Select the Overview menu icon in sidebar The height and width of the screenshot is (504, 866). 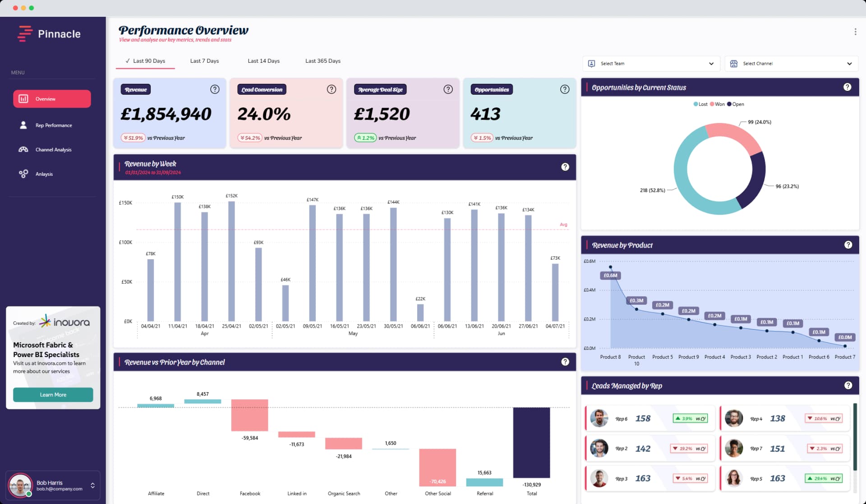(x=23, y=98)
